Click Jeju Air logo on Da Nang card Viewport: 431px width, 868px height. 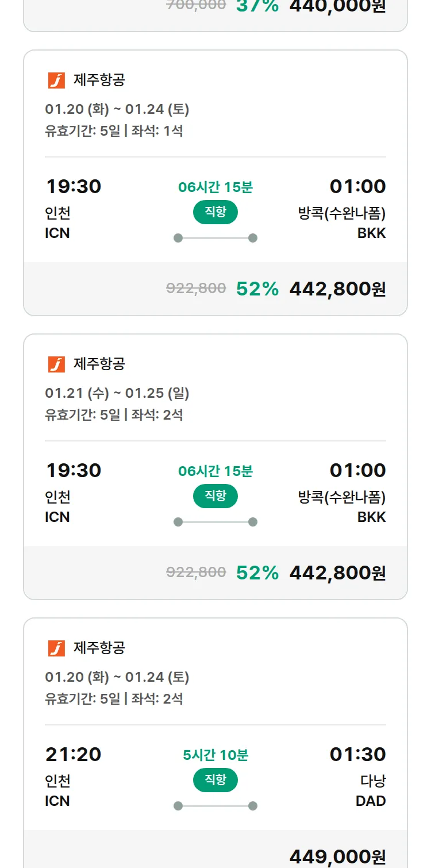56,648
